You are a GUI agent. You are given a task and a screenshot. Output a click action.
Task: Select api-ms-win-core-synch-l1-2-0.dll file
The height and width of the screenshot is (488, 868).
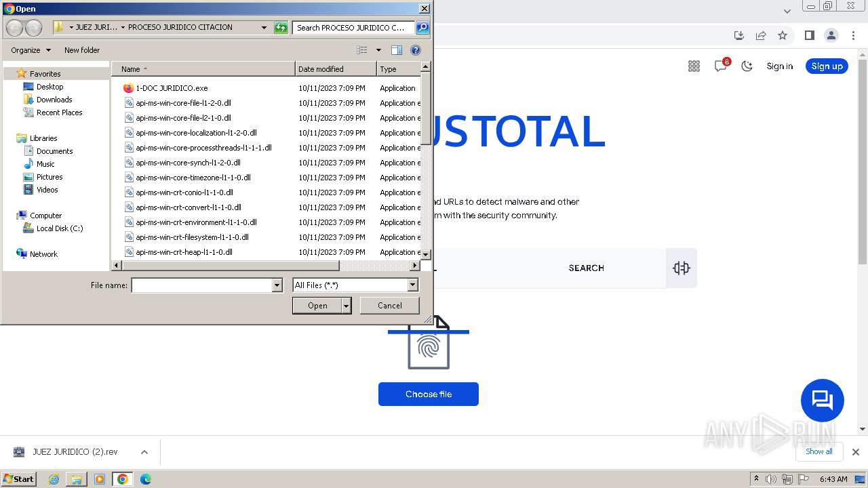(188, 163)
